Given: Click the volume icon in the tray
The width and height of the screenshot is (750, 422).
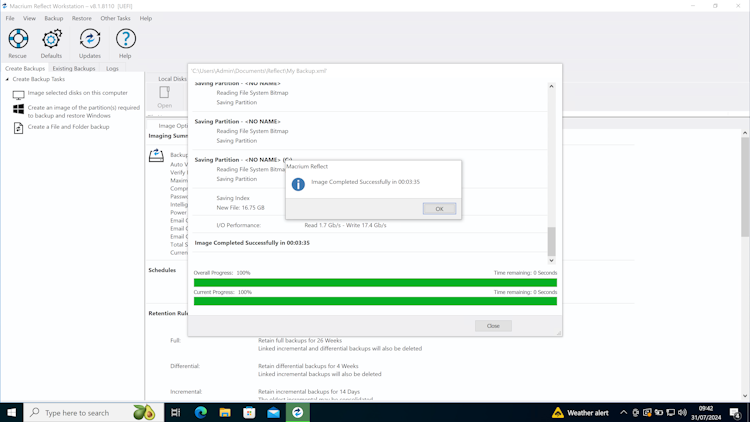Looking at the screenshot, I should 682,412.
